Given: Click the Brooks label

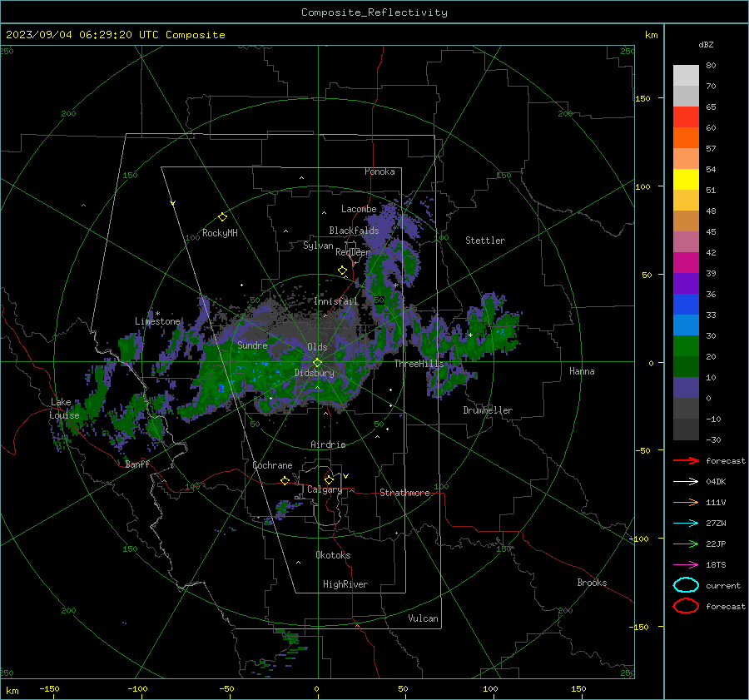Looking at the screenshot, I should (592, 583).
